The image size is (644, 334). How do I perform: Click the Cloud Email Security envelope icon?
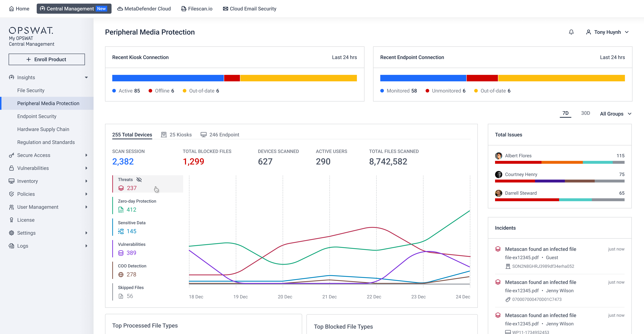click(225, 9)
